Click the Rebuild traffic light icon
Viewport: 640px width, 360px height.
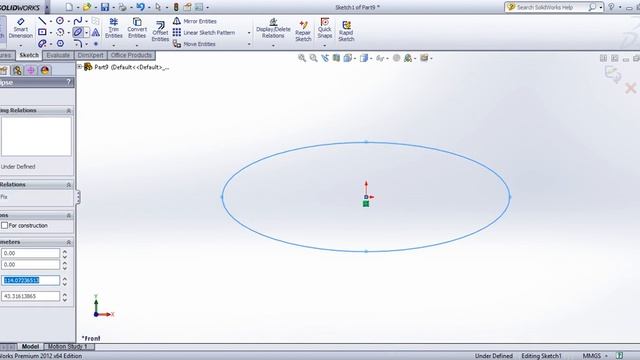[x=176, y=7]
